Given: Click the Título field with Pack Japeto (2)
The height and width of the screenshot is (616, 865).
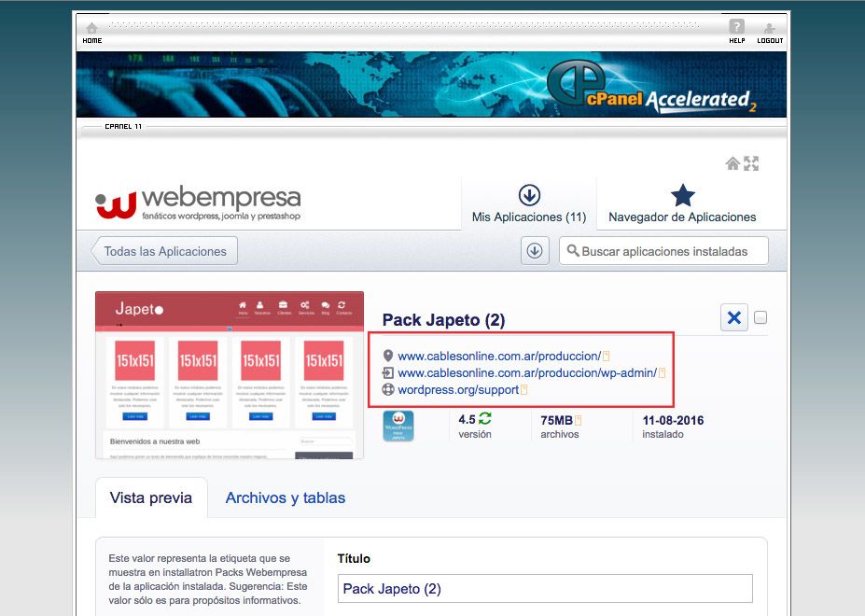Looking at the screenshot, I should click(x=545, y=588).
